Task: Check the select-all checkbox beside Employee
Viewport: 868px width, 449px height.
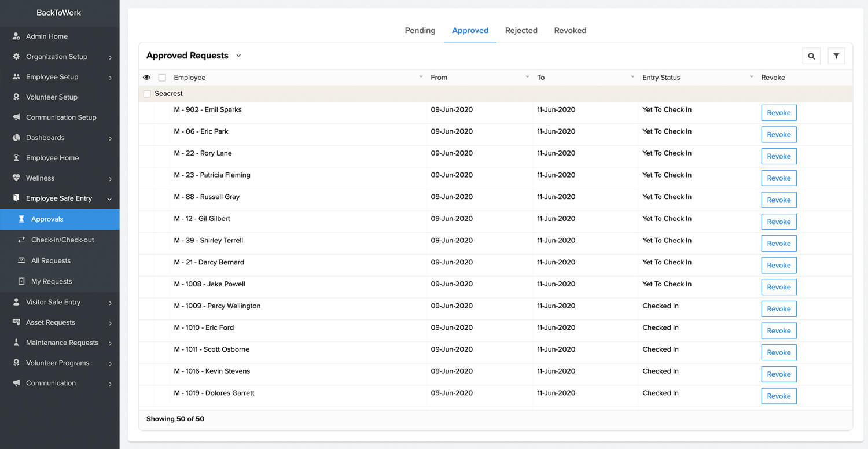Action: (x=162, y=78)
